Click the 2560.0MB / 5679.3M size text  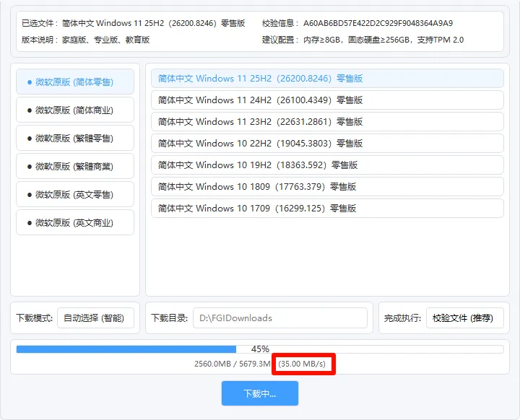click(233, 364)
